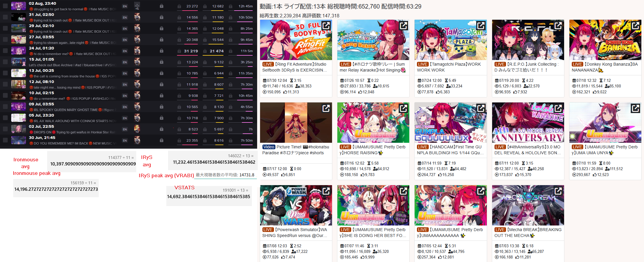Check the box beside the 12 Jul, 08:10 stream
Screen dimensions: 644x262
click(5, 84)
